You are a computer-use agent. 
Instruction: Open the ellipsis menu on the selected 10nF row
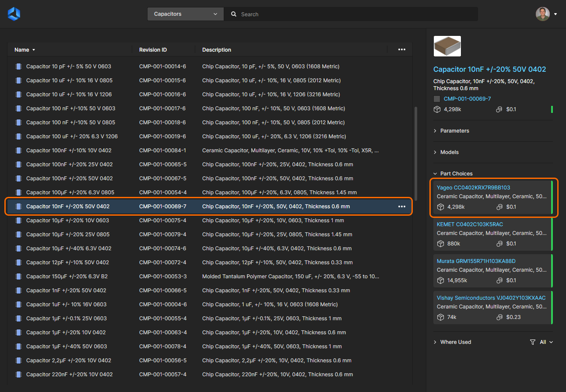point(401,206)
